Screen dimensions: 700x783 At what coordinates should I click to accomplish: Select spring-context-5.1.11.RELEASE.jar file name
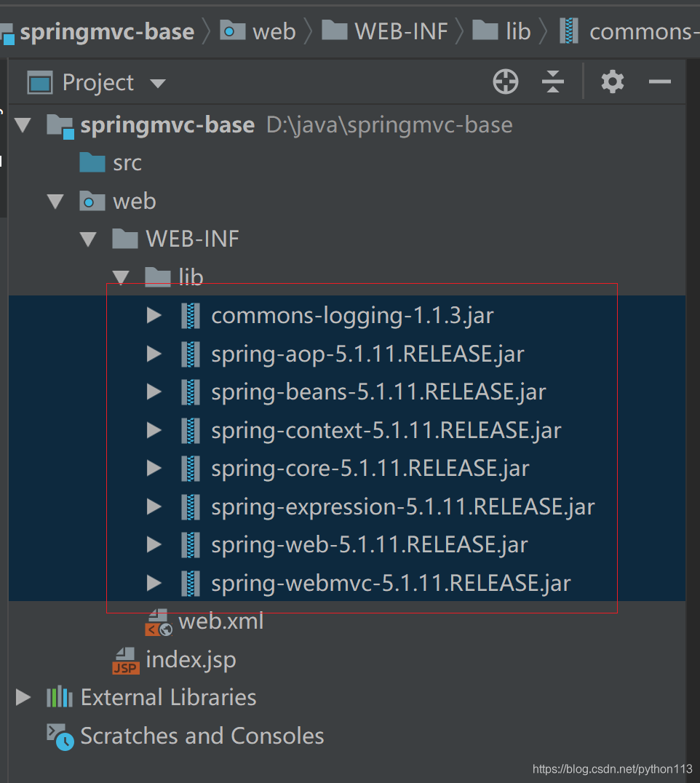pyautogui.click(x=386, y=431)
